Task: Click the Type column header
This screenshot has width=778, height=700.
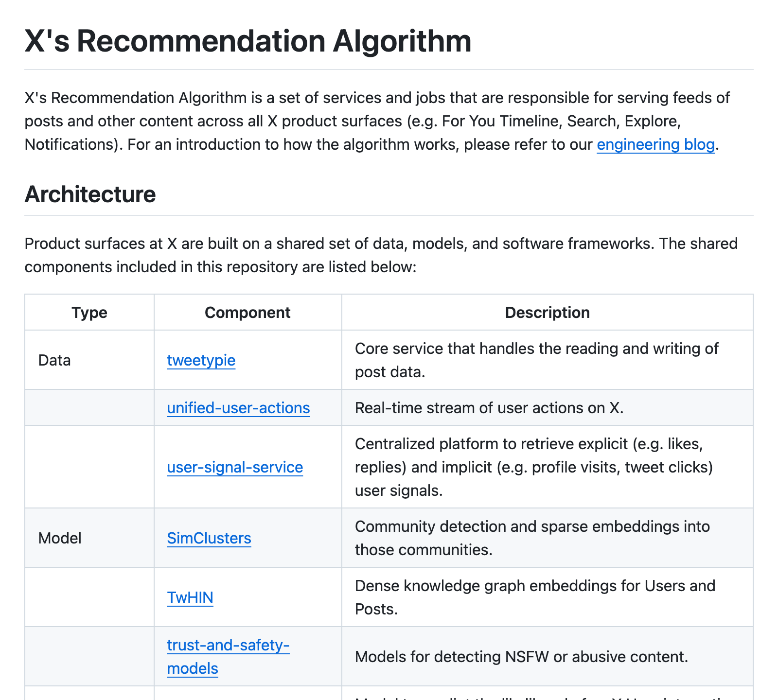Action: coord(89,313)
